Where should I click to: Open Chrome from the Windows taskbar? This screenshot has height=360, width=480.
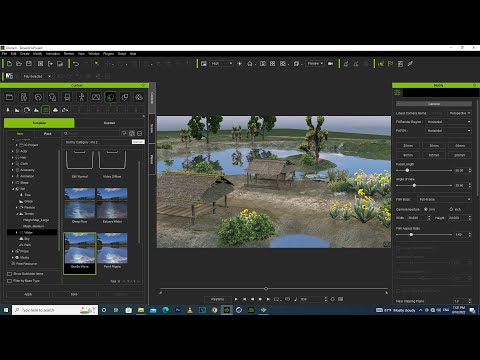(214, 310)
